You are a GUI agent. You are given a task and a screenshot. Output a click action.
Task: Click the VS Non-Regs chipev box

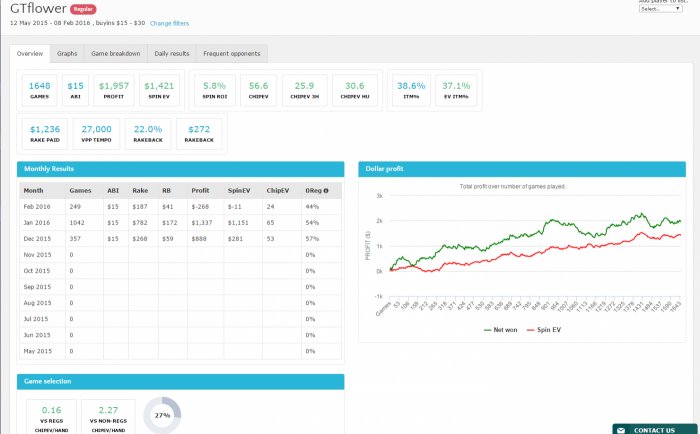[107, 415]
